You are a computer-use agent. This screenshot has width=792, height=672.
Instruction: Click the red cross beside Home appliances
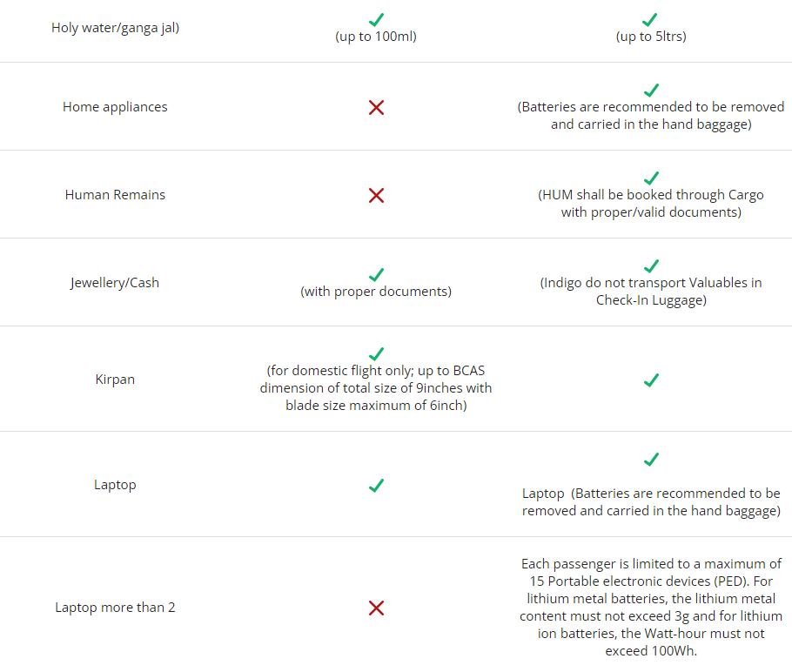[376, 107]
